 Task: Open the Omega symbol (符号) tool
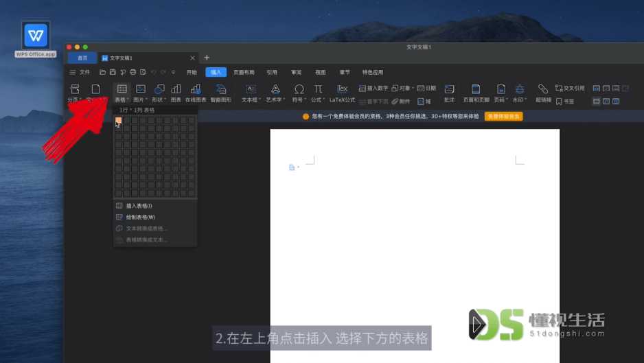(299, 93)
